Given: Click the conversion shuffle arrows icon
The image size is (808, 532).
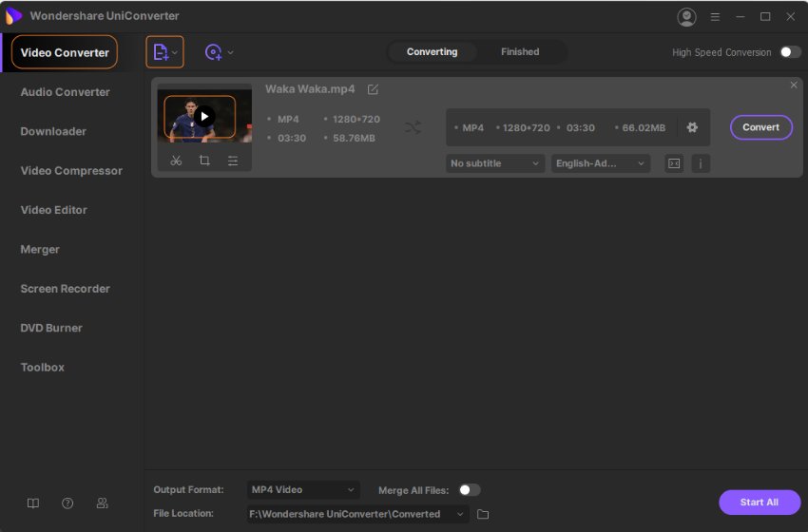Looking at the screenshot, I should 413,127.
